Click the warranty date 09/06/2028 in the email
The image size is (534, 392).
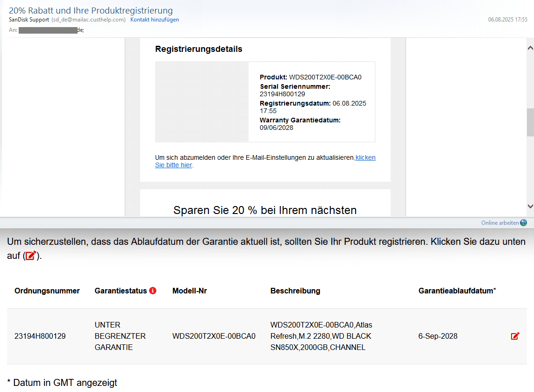(x=276, y=128)
